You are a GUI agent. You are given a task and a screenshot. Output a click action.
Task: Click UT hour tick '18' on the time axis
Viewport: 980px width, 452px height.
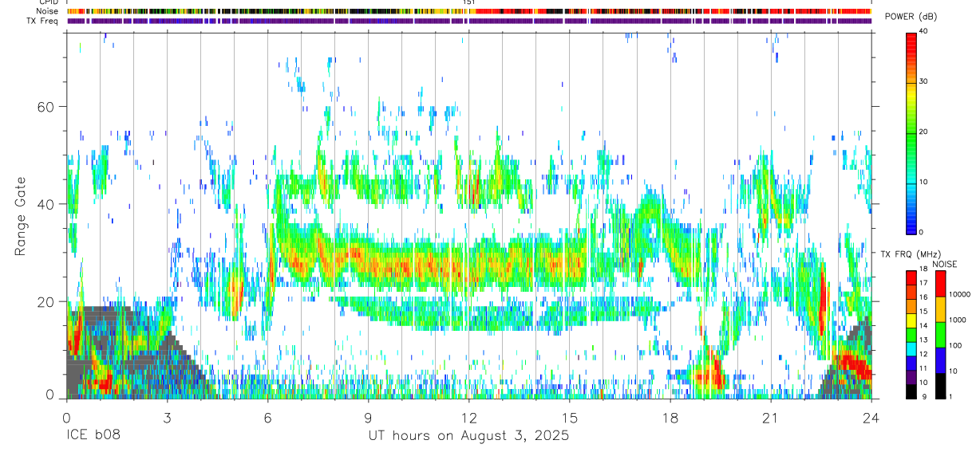click(670, 418)
